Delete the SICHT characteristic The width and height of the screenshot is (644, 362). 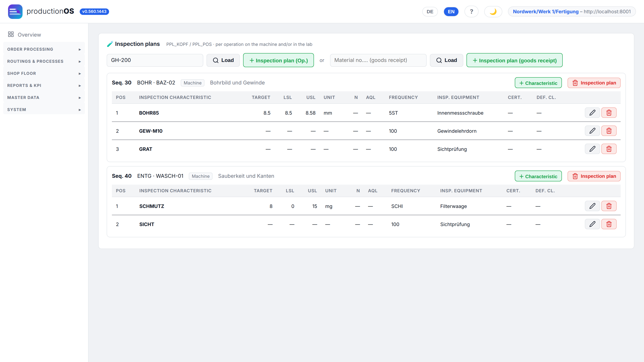coord(609,224)
